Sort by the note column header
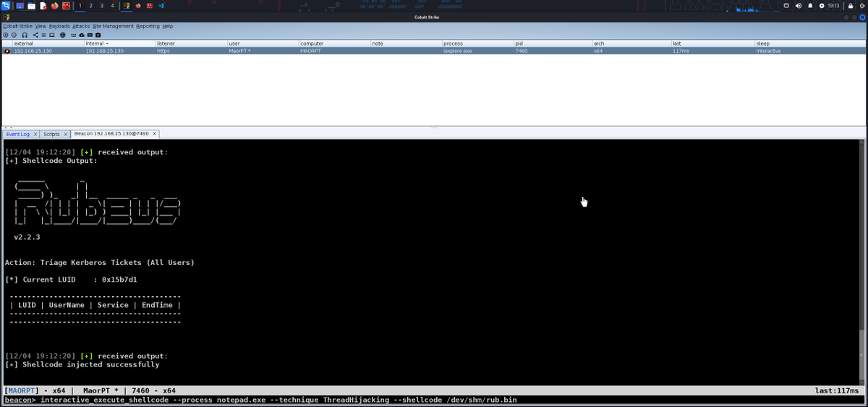 (406, 43)
